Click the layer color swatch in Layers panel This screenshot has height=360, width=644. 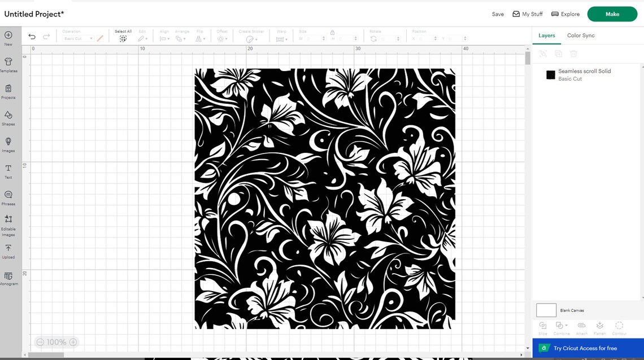[x=550, y=74]
